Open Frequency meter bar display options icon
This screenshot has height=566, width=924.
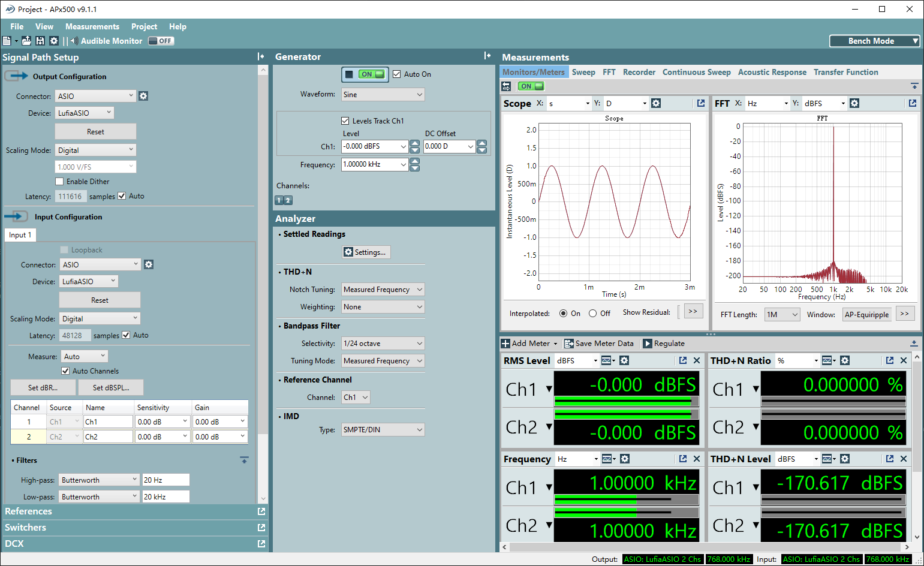pos(608,459)
